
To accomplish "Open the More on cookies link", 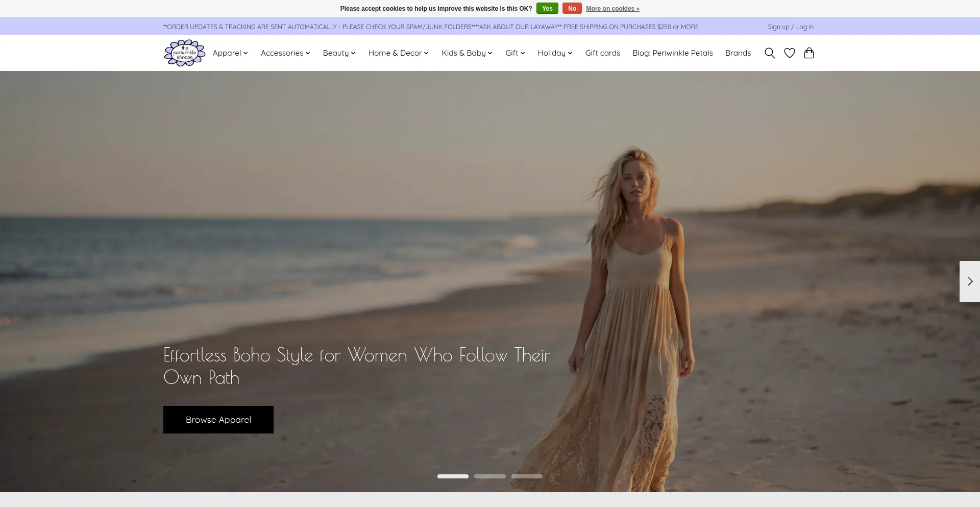I will click(x=612, y=9).
